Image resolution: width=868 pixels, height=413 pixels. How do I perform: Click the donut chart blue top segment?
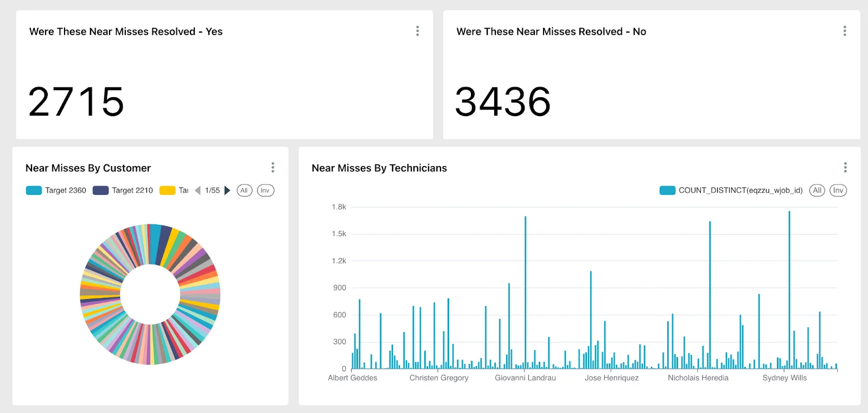pyautogui.click(x=155, y=238)
